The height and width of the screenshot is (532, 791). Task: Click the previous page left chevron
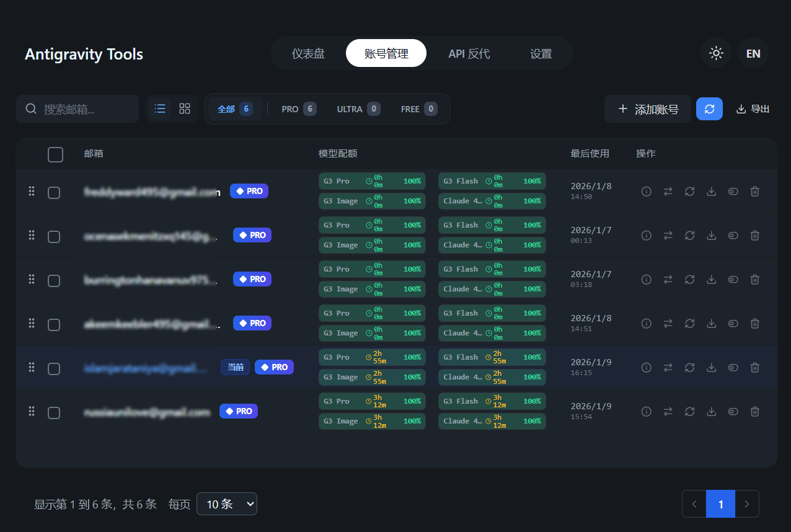tap(694, 504)
